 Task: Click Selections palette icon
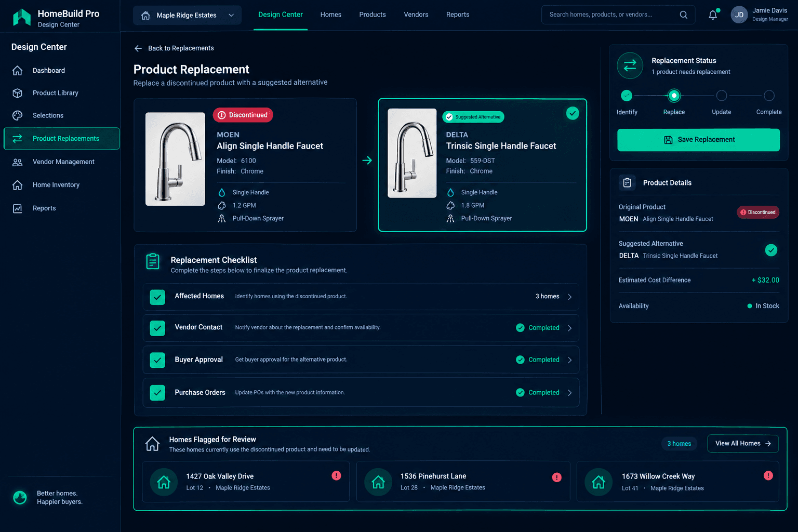[x=17, y=115]
